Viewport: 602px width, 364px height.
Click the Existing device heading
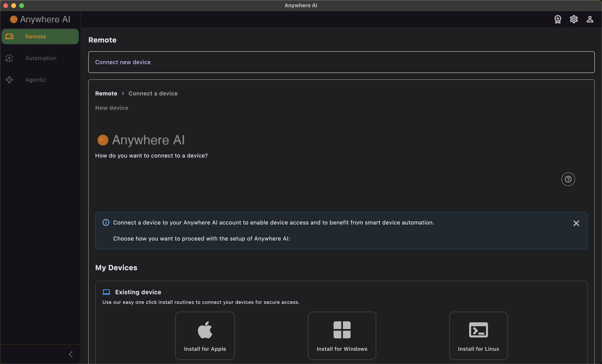click(x=138, y=292)
